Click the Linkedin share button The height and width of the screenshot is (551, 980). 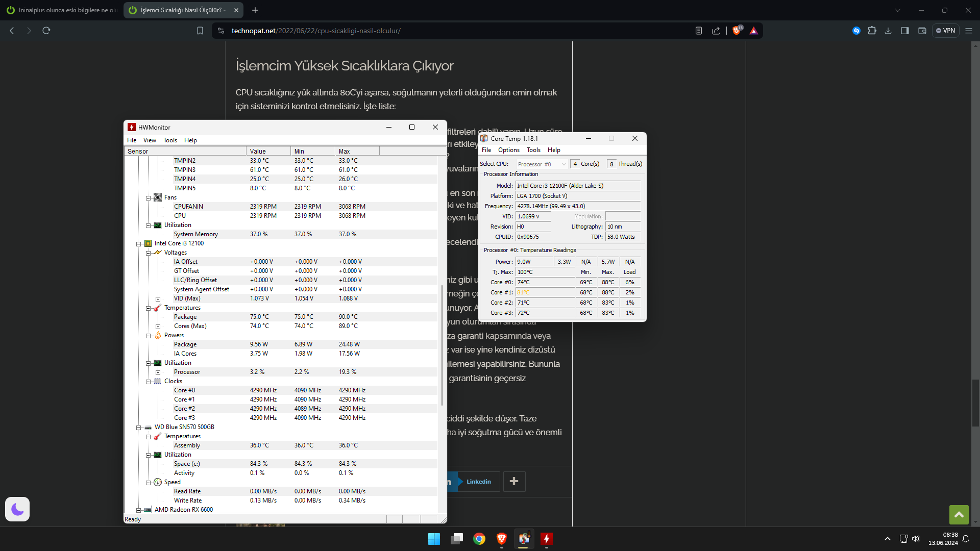(478, 482)
